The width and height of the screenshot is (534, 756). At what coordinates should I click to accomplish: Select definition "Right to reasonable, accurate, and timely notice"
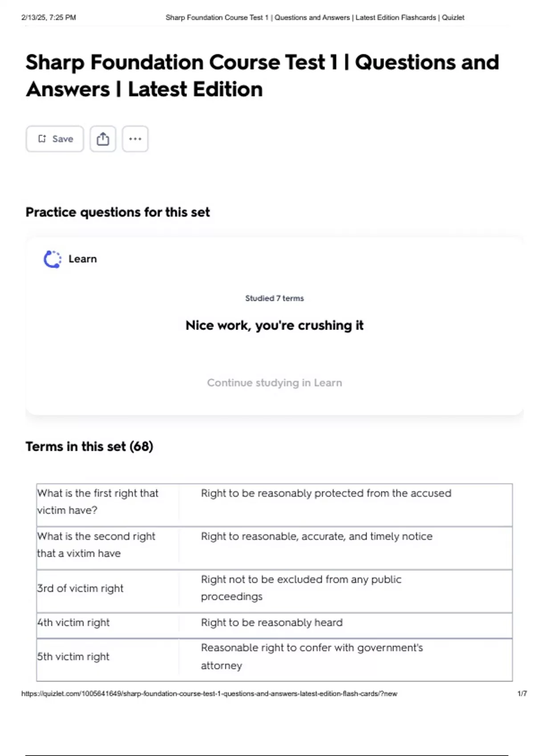click(x=316, y=536)
